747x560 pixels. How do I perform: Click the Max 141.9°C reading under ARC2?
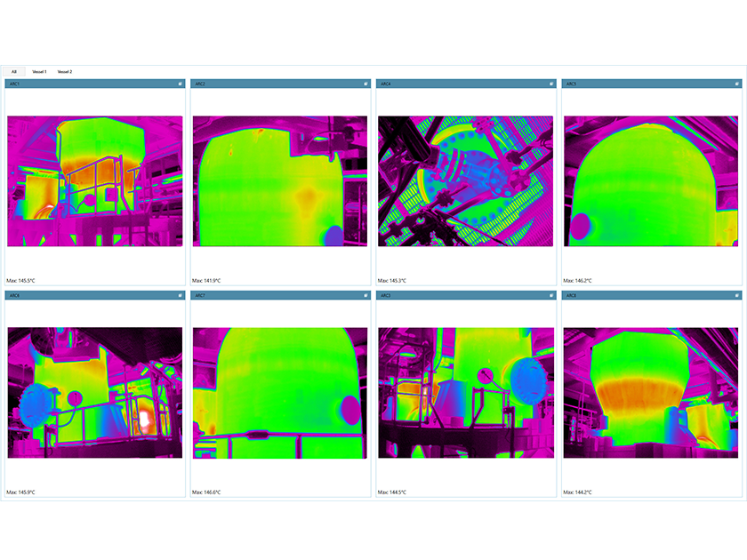point(207,277)
